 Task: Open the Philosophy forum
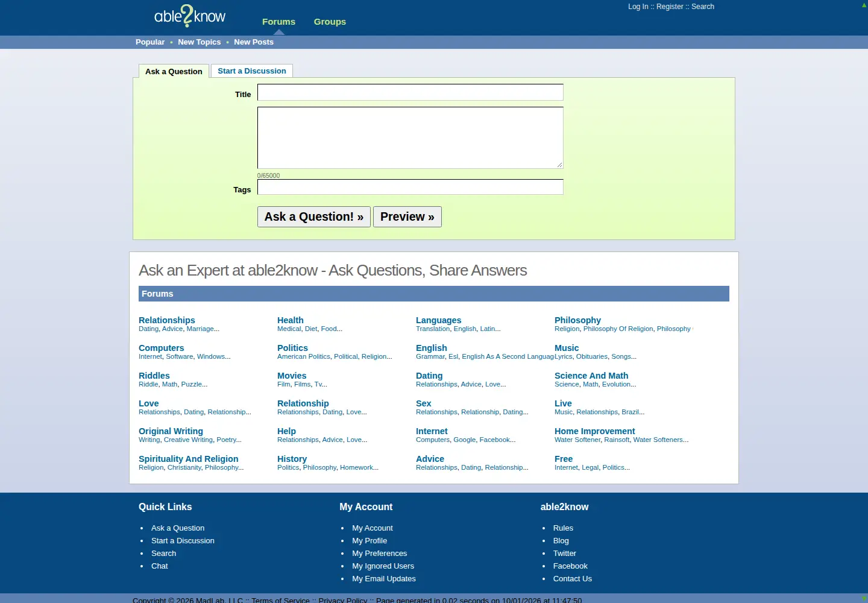[577, 320]
